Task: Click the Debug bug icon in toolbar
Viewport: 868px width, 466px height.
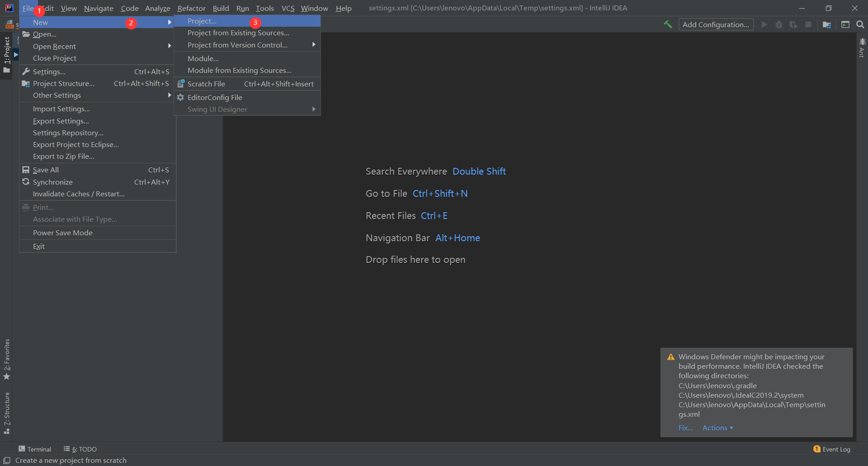Action: [x=778, y=24]
